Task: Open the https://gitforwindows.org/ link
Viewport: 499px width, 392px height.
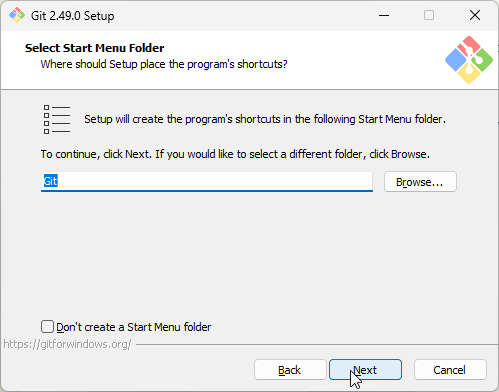Action: pyautogui.click(x=67, y=344)
